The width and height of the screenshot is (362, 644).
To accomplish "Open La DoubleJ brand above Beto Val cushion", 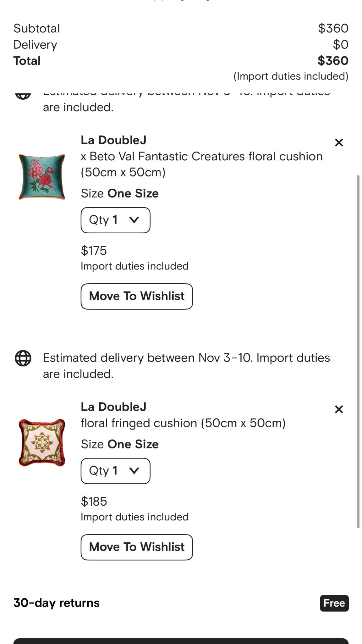I will [113, 140].
